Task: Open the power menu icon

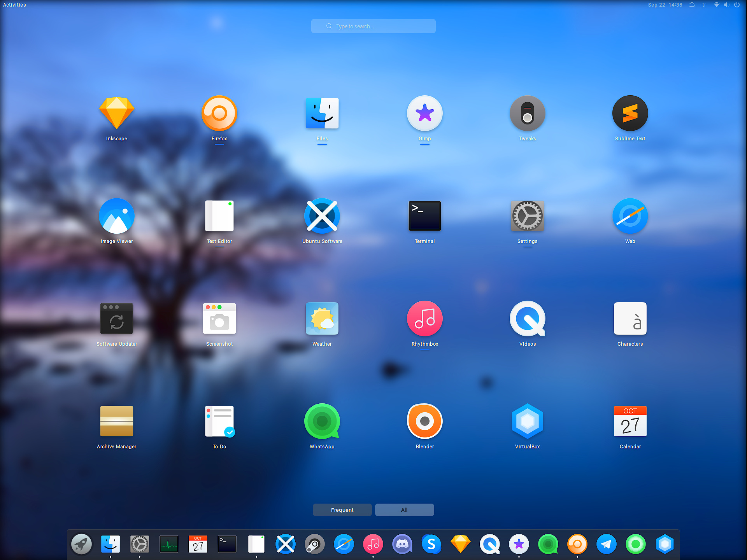Action: (737, 5)
